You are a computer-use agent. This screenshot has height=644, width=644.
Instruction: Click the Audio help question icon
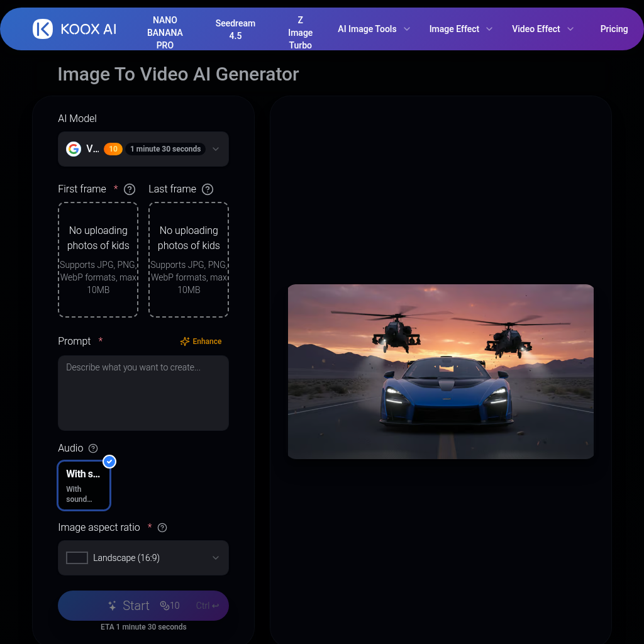[x=93, y=448]
